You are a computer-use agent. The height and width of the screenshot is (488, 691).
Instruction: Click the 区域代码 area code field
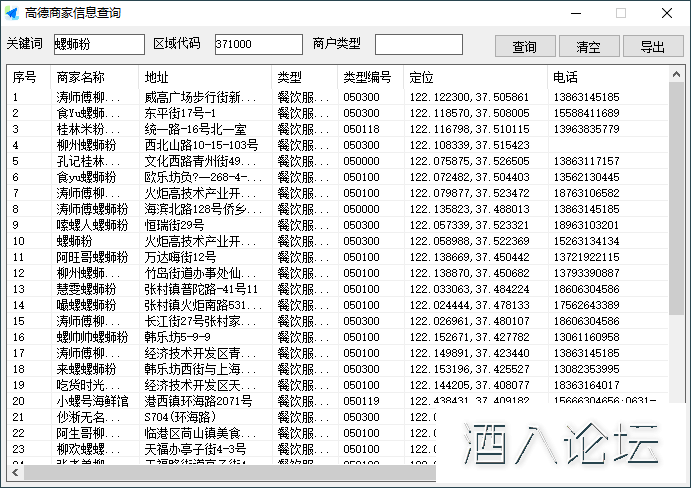point(258,45)
